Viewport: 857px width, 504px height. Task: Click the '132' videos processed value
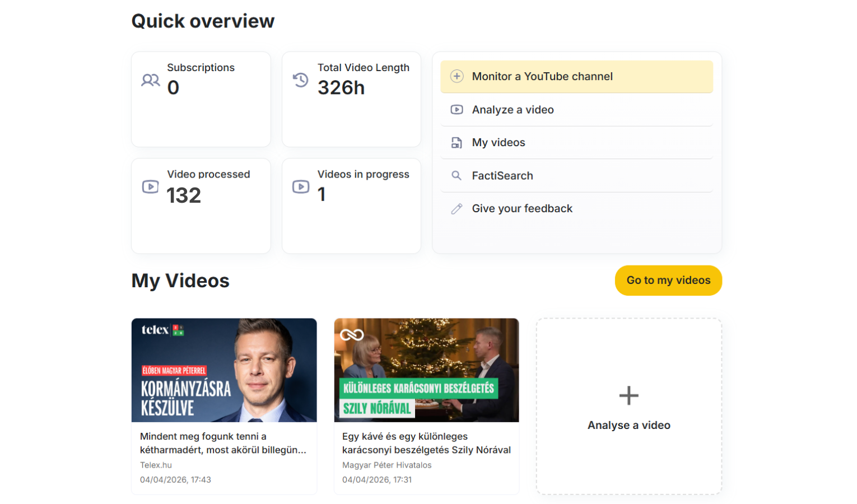[x=184, y=195]
